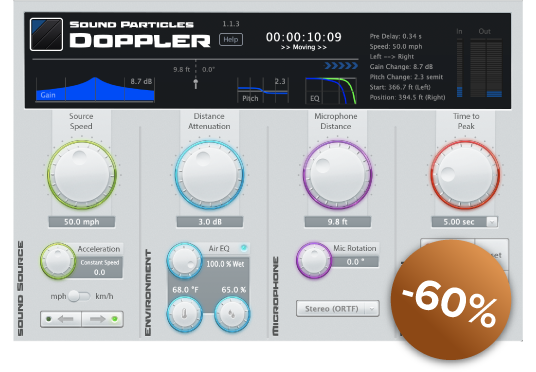Screen dimensions: 536x372
Task: Click the purple Microphone Distance knob
Action: coord(337,175)
